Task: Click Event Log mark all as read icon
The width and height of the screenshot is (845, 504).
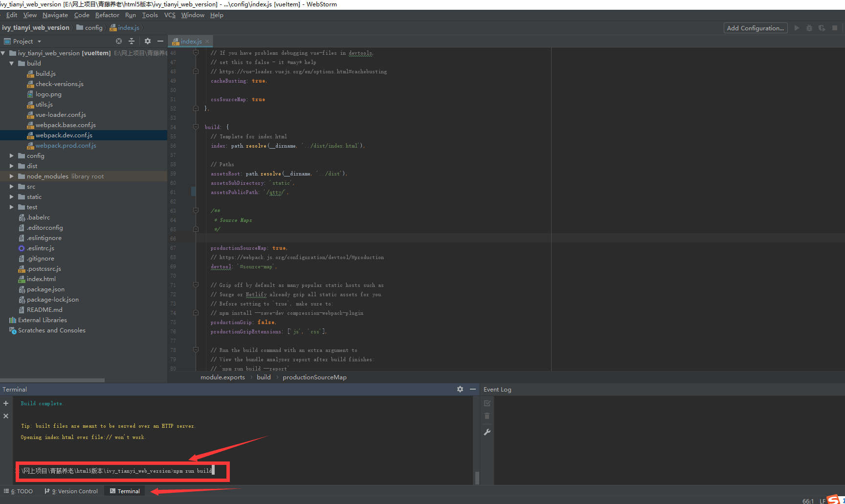Action: [487, 403]
